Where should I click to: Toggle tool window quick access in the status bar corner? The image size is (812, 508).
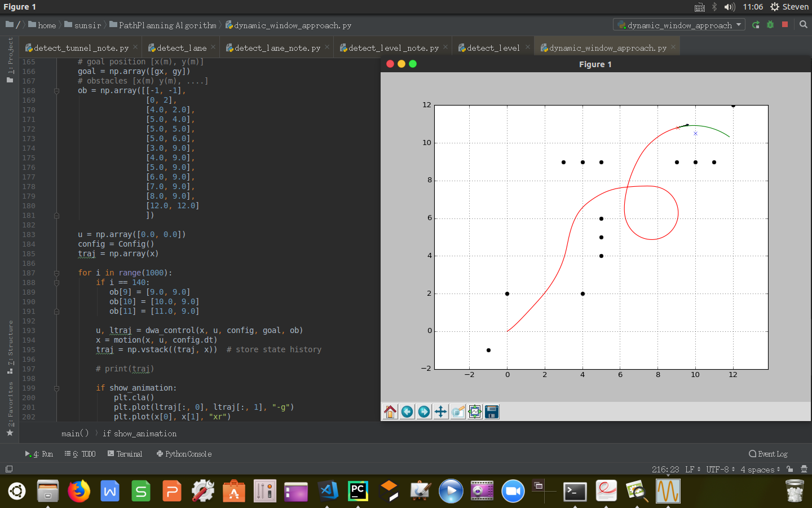pos(8,469)
